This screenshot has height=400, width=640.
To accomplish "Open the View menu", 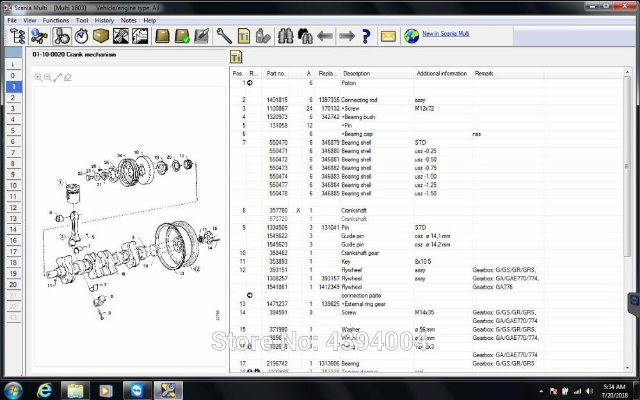I will click(29, 20).
